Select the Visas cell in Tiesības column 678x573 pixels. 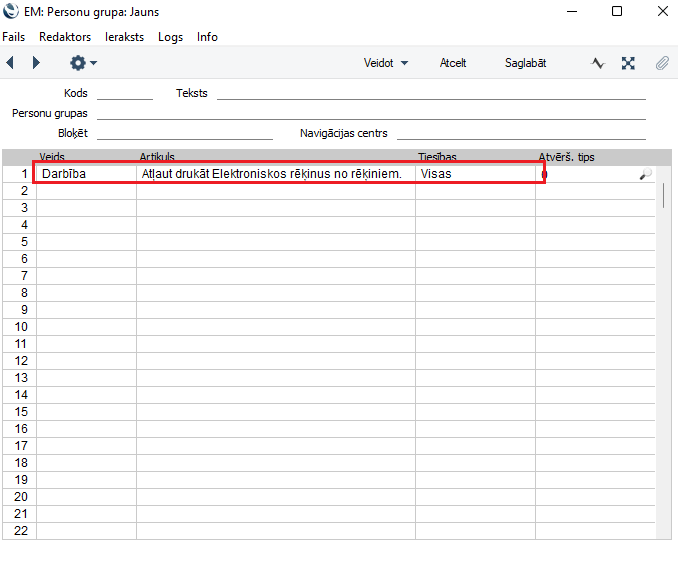pos(475,174)
